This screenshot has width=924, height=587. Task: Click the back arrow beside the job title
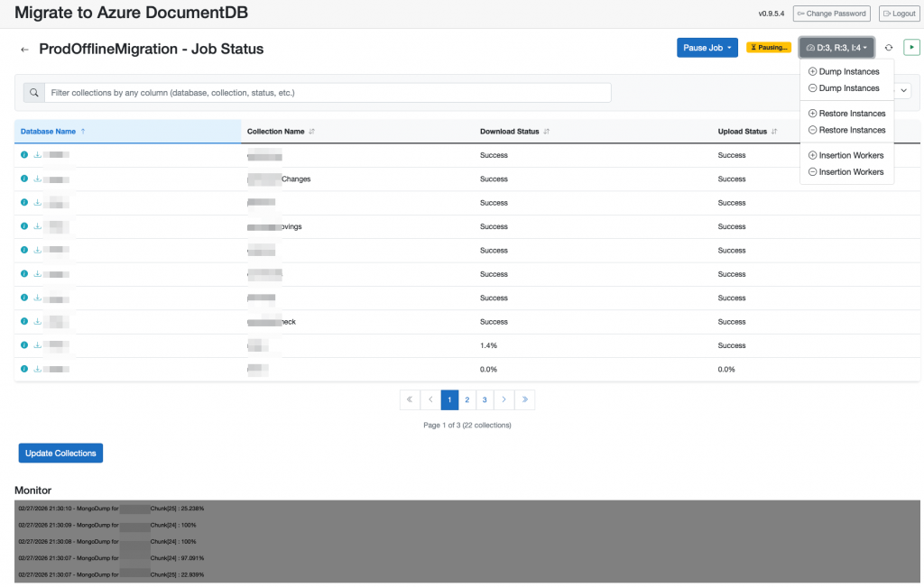(24, 50)
